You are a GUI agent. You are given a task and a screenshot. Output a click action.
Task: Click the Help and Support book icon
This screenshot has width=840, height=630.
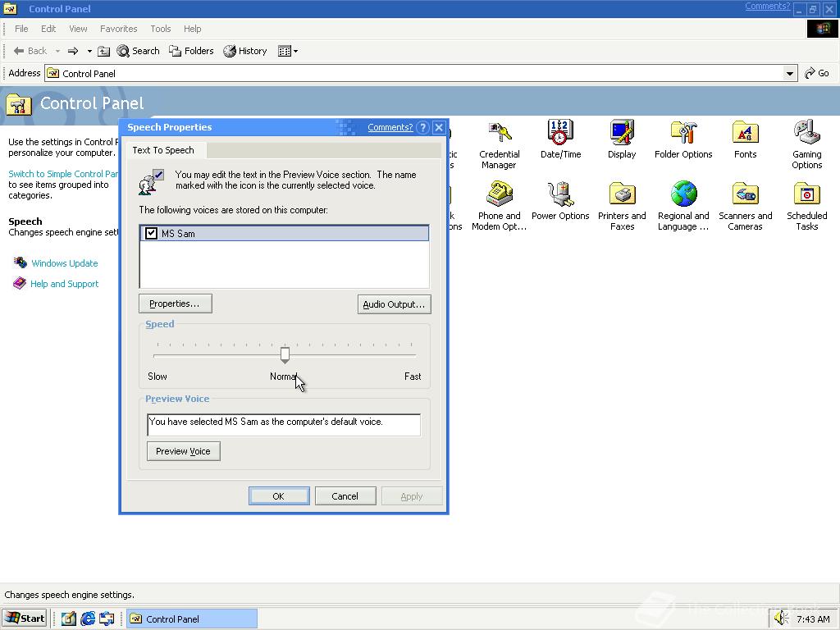[20, 283]
